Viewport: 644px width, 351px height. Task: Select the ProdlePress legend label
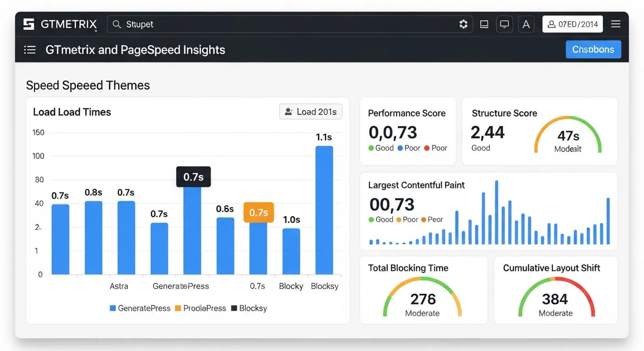(204, 308)
